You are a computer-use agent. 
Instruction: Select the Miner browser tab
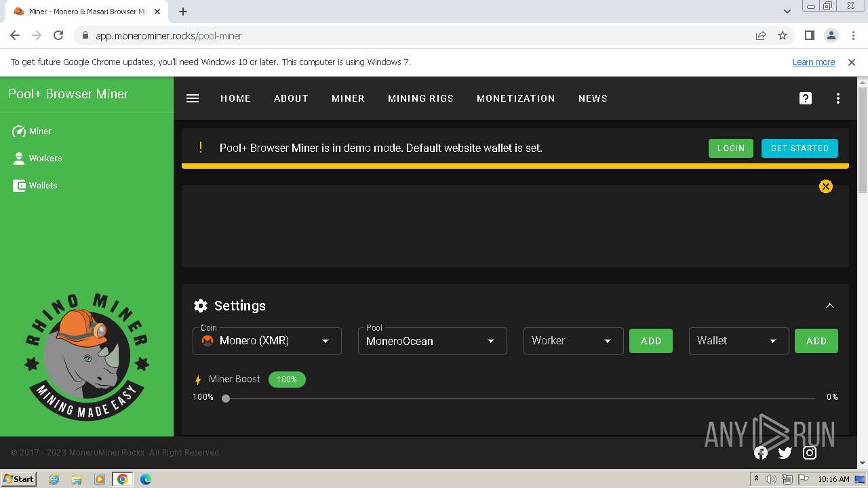pos(87,12)
